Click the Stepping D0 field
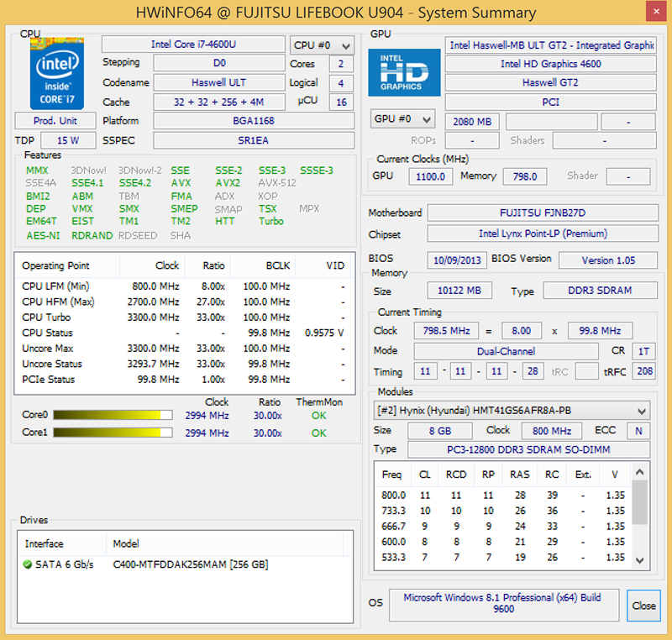This screenshot has height=640, width=672. [x=219, y=63]
